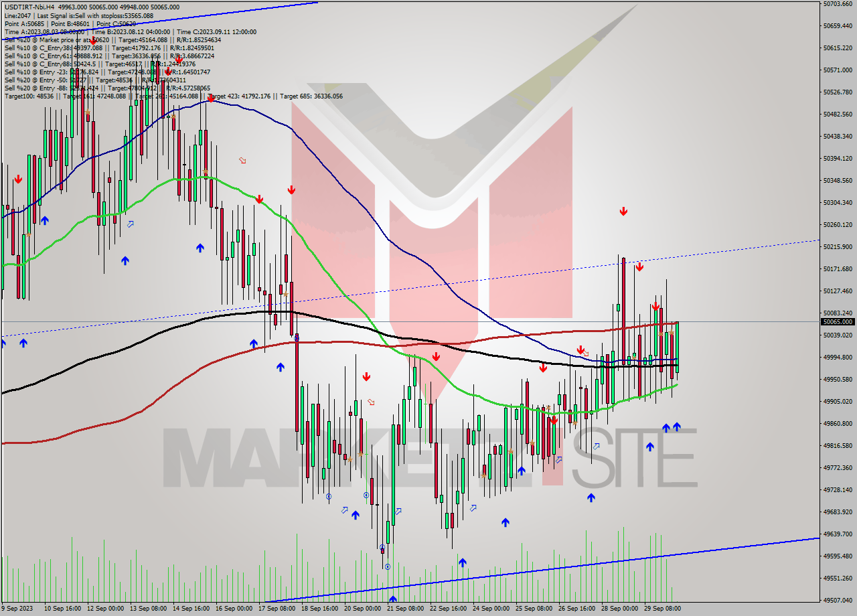Click the 50215.900 price axis label
This screenshot has width=857, height=616.
pos(838,246)
